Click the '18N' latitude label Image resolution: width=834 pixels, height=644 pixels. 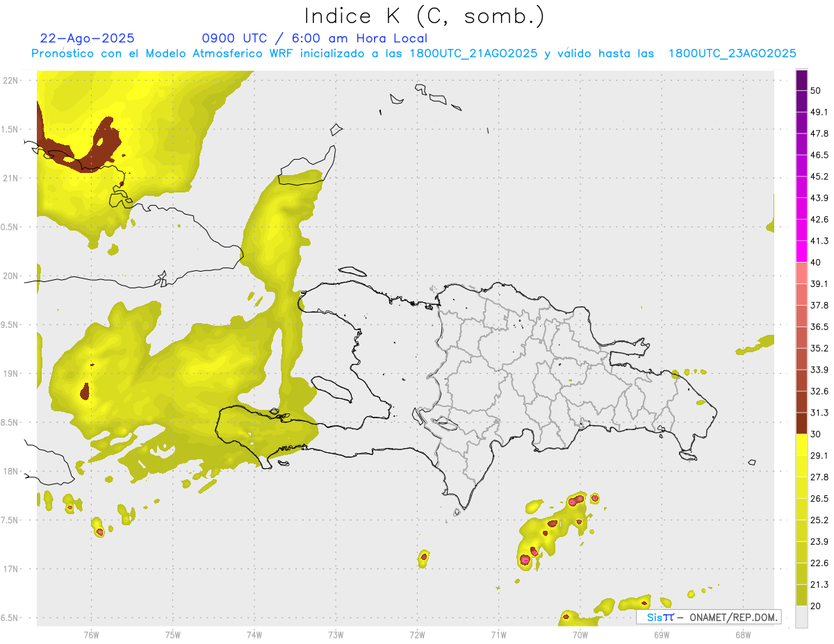click(10, 471)
